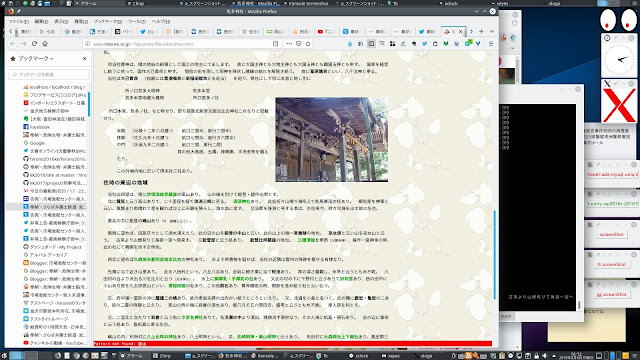
Task: Open the ファイル menu
Action: (18, 21)
